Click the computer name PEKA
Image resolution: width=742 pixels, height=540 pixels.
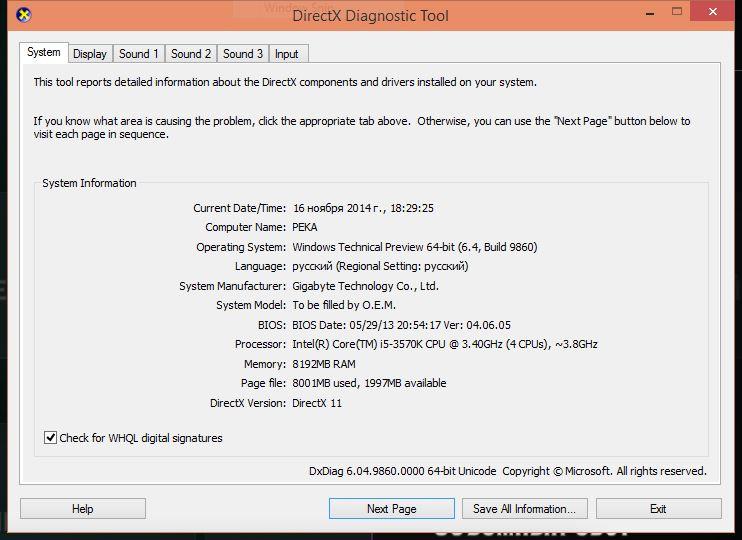304,227
